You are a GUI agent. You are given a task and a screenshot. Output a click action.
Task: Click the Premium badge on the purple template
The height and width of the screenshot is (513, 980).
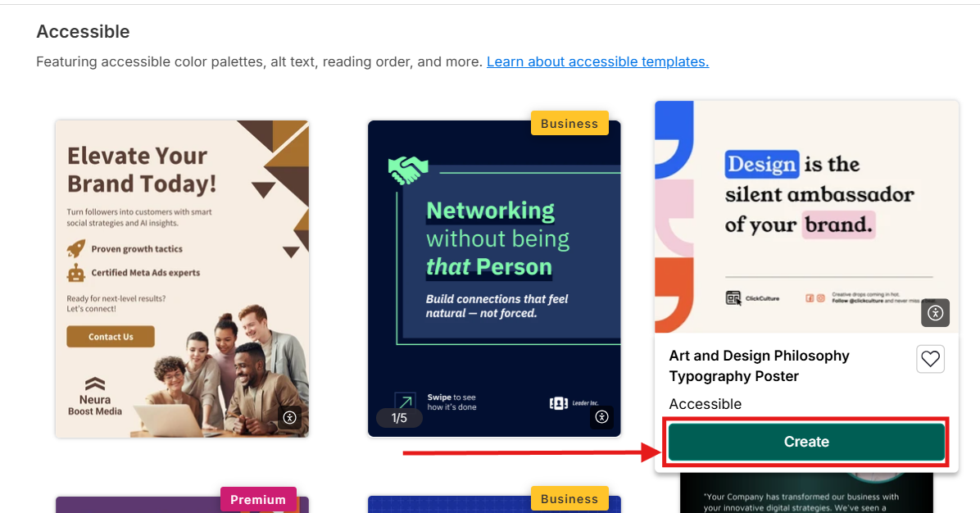258,499
